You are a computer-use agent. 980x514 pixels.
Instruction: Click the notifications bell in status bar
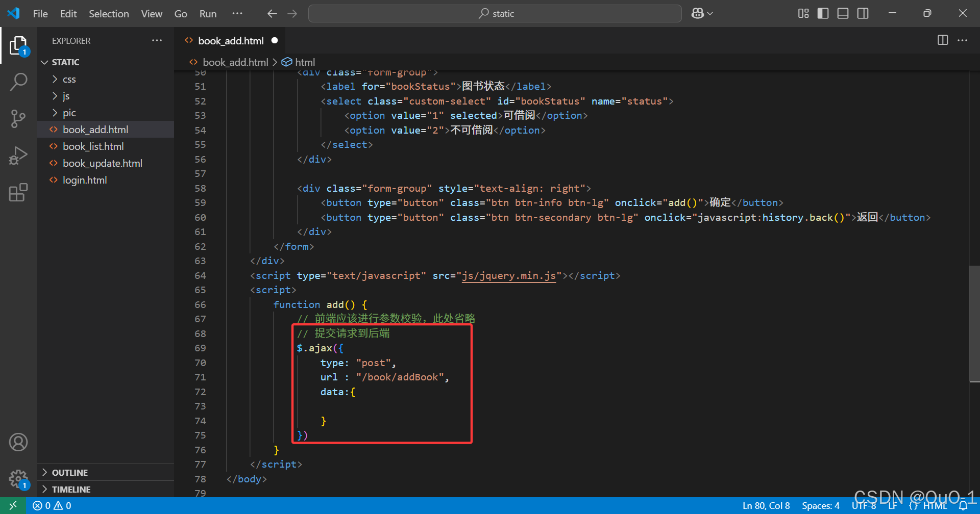pos(963,505)
